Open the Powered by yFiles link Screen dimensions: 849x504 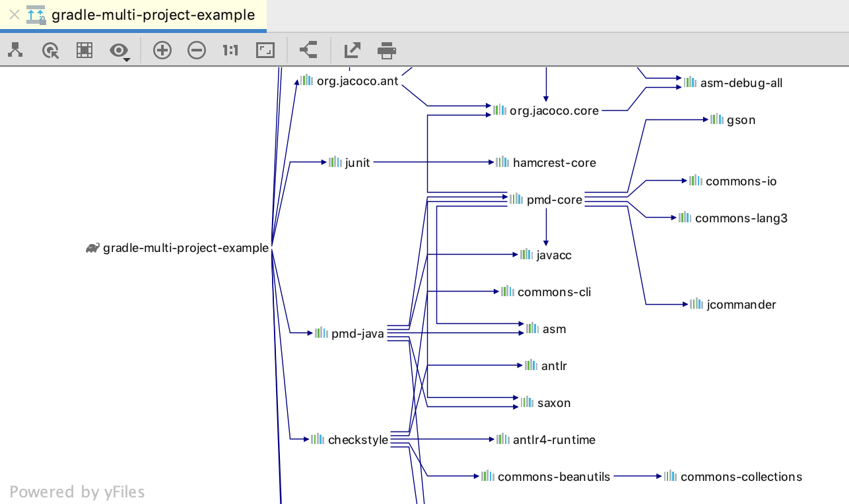(77, 491)
